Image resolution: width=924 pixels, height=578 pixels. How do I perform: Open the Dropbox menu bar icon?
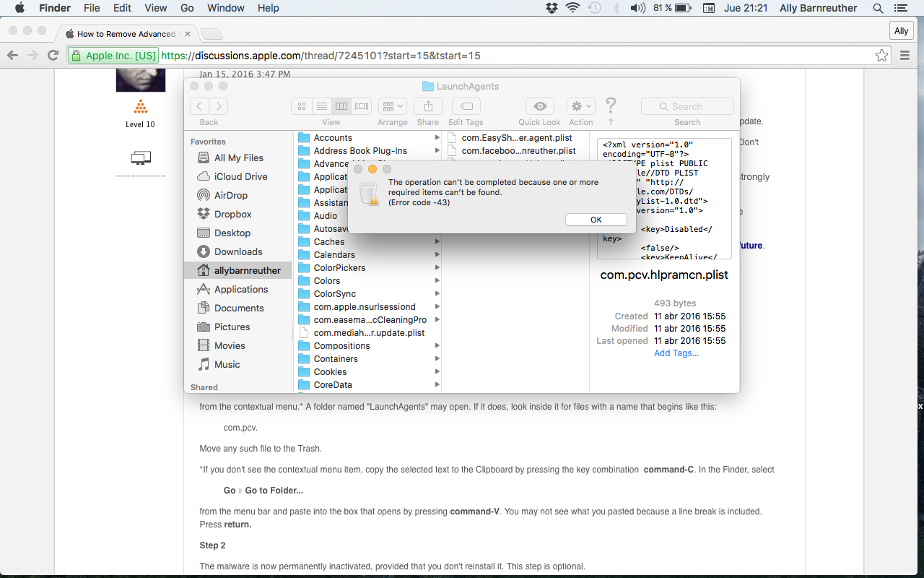coord(552,8)
